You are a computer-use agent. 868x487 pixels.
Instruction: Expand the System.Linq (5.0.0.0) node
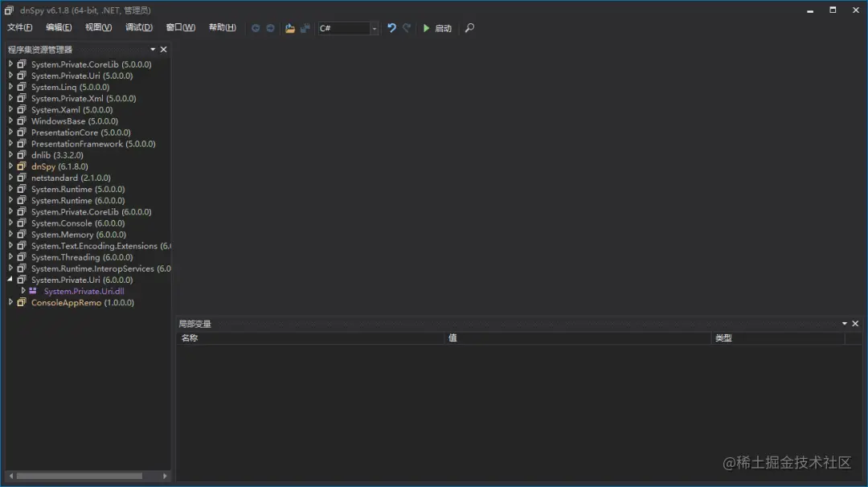(10, 87)
